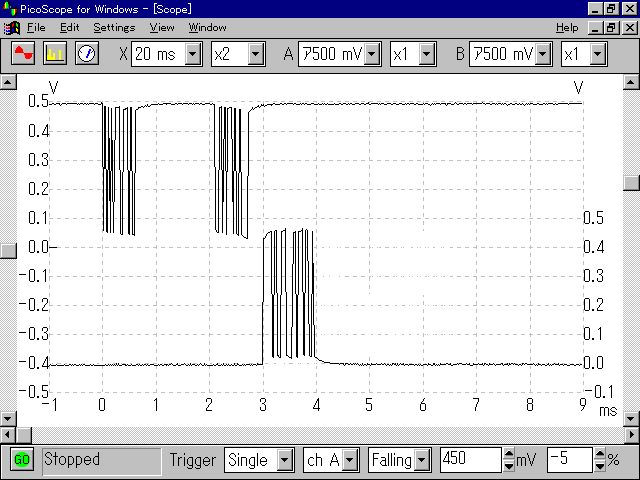The image size is (640, 480).
Task: Expand the trigger direction Falling dropdown
Action: click(x=422, y=460)
